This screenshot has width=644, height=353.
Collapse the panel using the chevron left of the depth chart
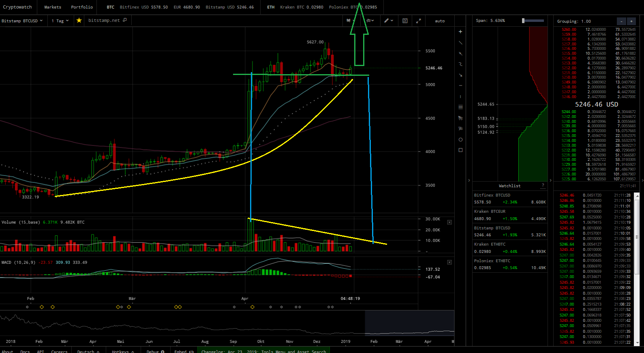pyautogui.click(x=469, y=180)
